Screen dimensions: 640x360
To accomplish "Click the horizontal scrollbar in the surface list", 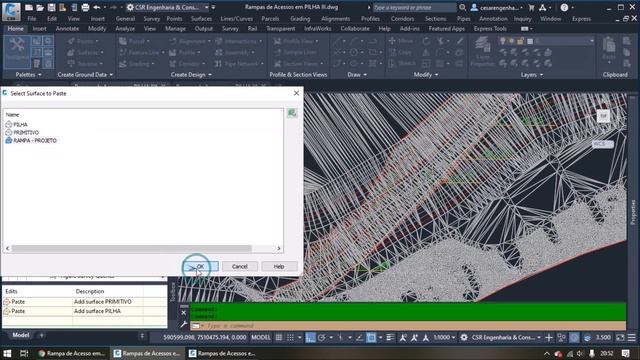I will tap(131, 248).
